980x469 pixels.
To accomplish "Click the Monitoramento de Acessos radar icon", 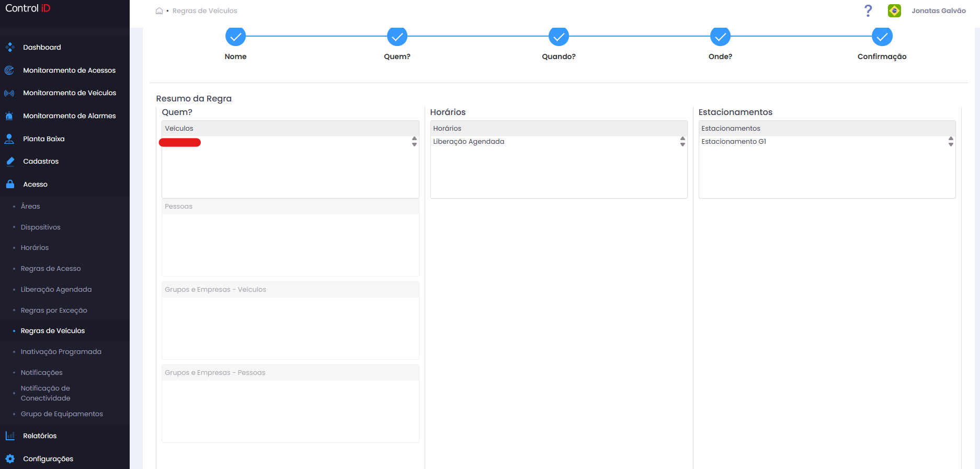I will click(9, 70).
